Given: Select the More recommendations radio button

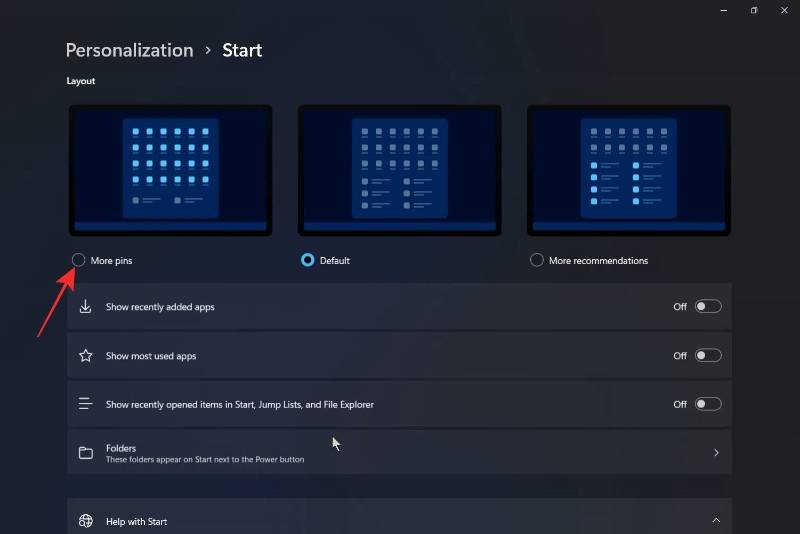Looking at the screenshot, I should (537, 260).
